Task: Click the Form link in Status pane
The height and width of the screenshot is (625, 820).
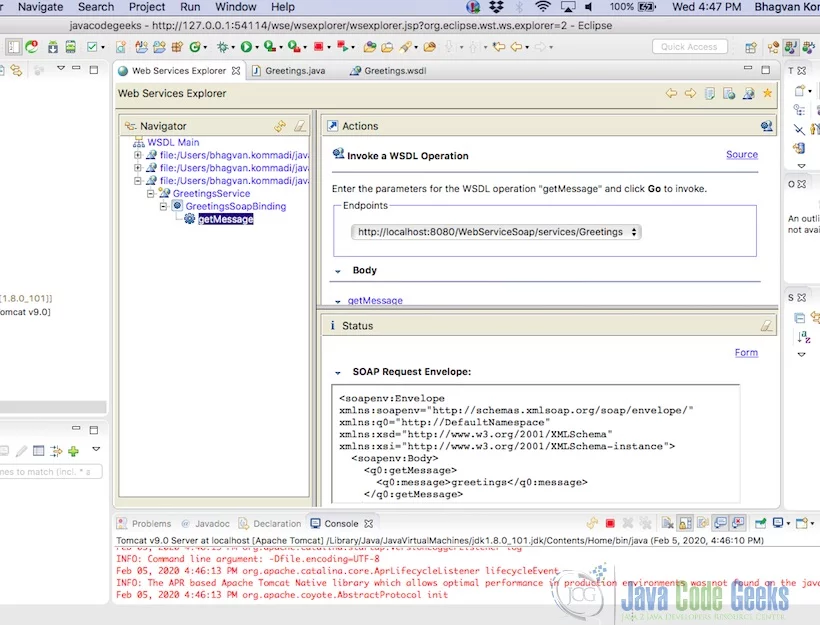Action: coord(746,353)
